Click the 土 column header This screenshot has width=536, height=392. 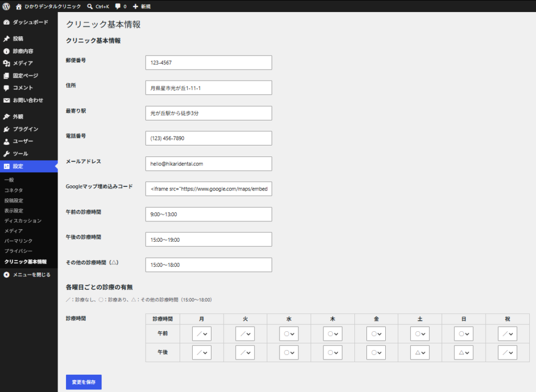pos(420,319)
